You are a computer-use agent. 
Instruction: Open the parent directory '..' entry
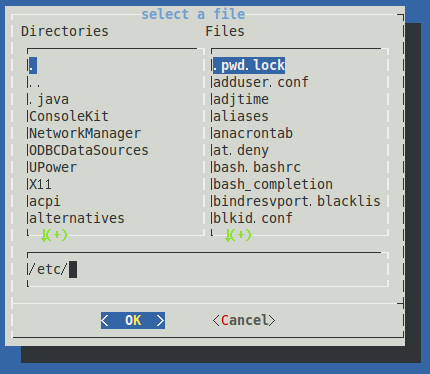tap(35, 82)
